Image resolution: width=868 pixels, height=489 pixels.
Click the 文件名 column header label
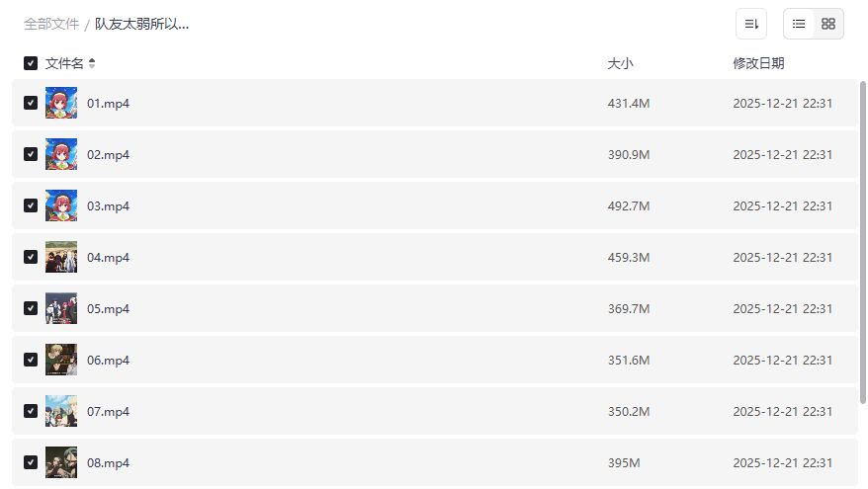click(64, 63)
